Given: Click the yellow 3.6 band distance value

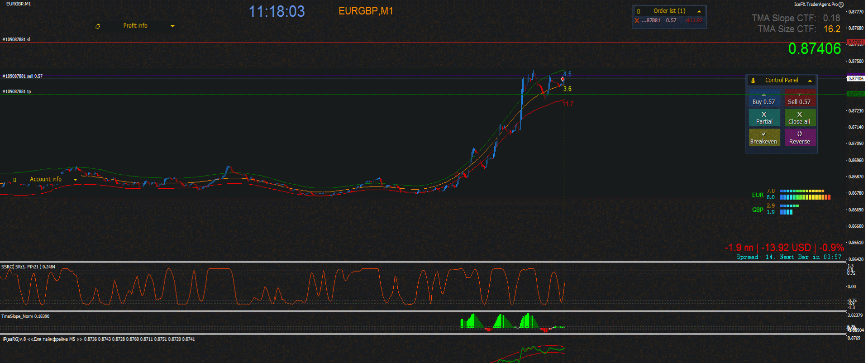Looking at the screenshot, I should coord(568,89).
